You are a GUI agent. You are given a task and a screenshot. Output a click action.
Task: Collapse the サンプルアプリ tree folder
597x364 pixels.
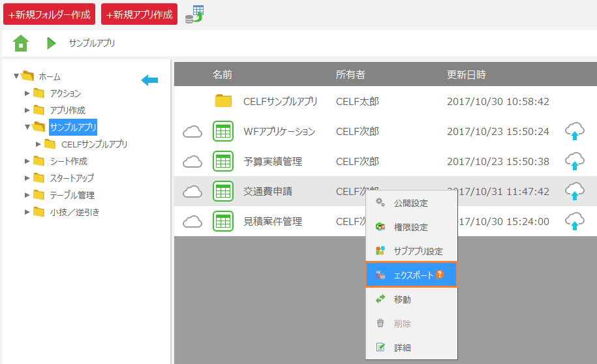pyautogui.click(x=27, y=127)
